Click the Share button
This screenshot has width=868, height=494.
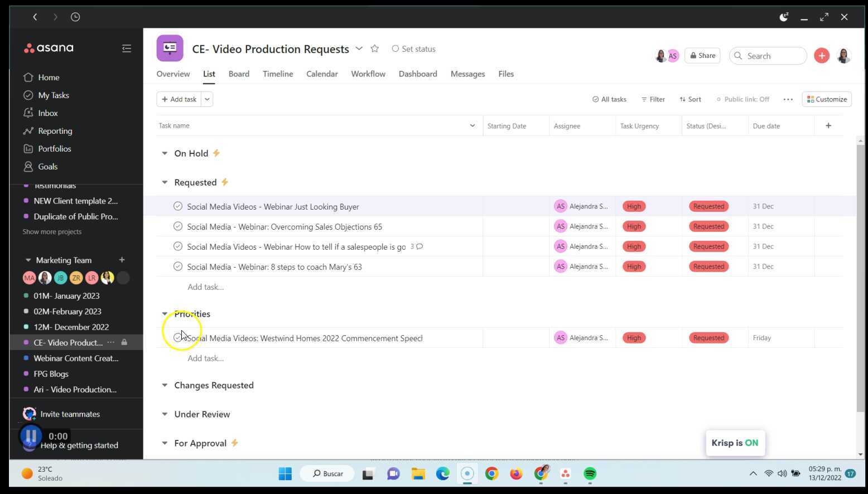[702, 56]
